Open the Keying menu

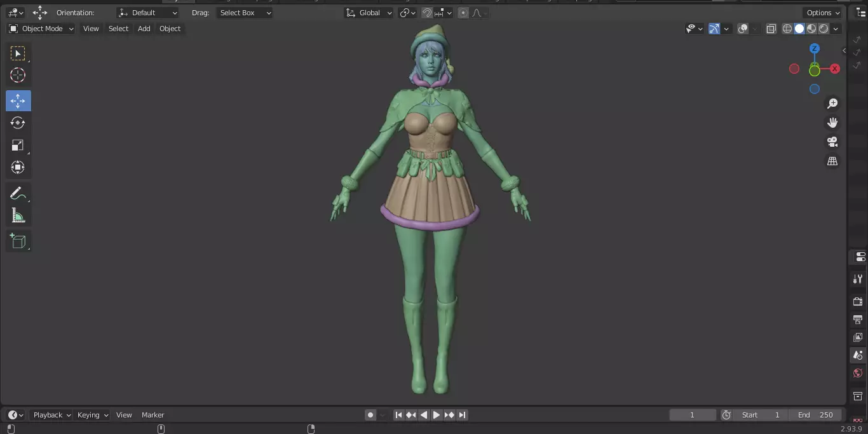click(x=92, y=415)
